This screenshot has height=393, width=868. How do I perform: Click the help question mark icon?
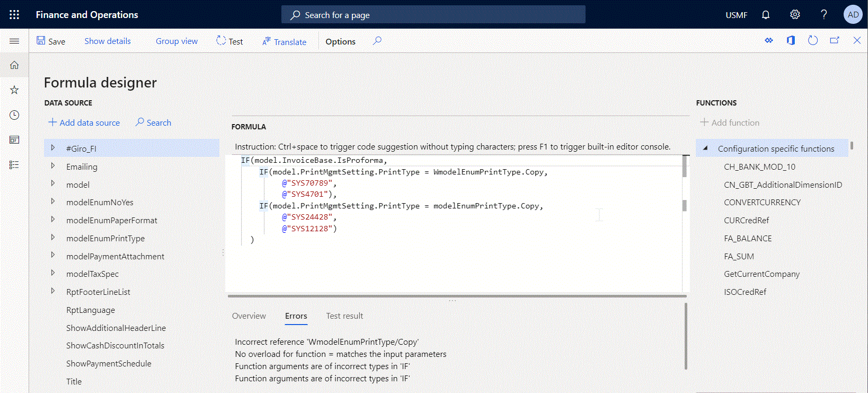click(823, 15)
